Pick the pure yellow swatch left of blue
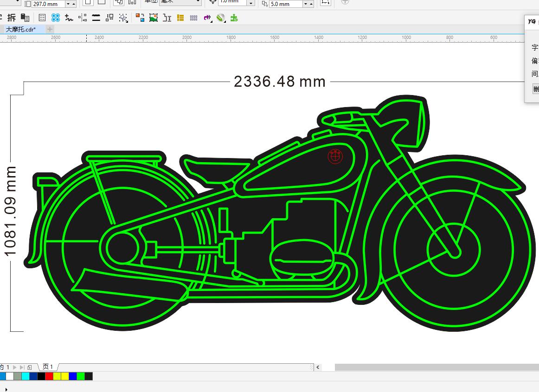This screenshot has height=392, width=539. click(x=65, y=376)
